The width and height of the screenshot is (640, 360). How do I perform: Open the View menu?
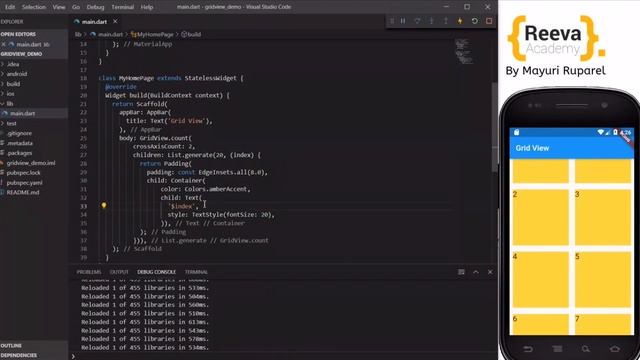[x=59, y=7]
